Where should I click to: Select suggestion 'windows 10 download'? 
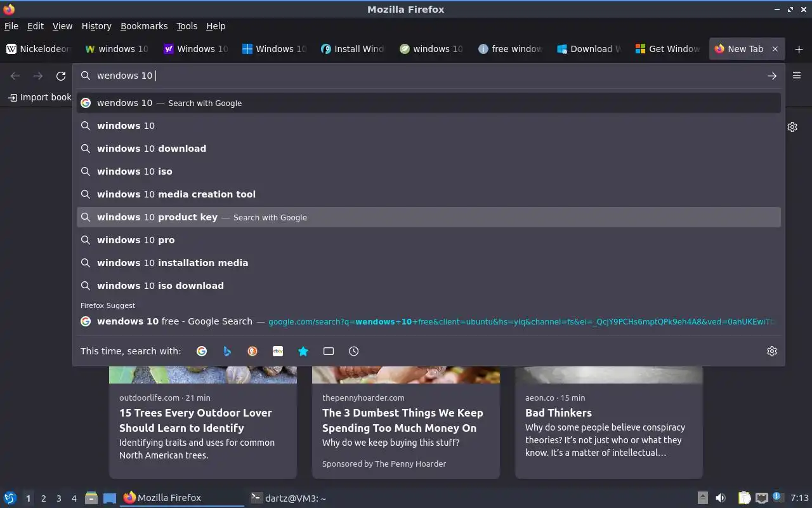click(x=429, y=149)
